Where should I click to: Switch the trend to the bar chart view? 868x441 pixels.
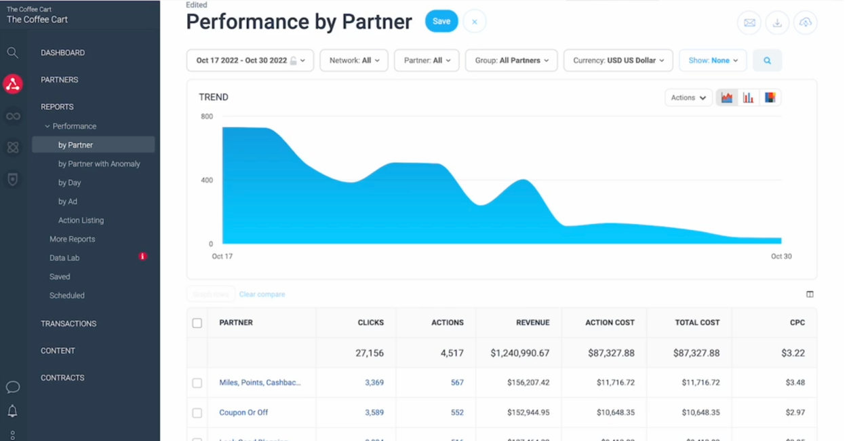pos(748,98)
